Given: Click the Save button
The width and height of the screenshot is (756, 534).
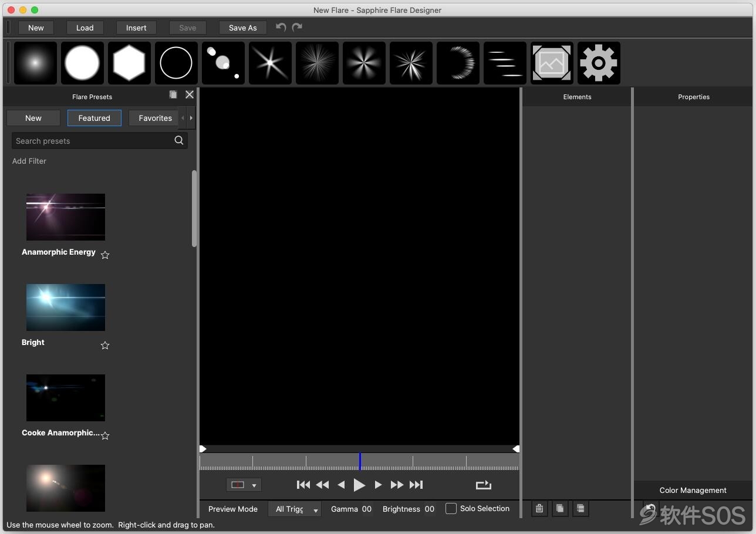Looking at the screenshot, I should [x=188, y=28].
